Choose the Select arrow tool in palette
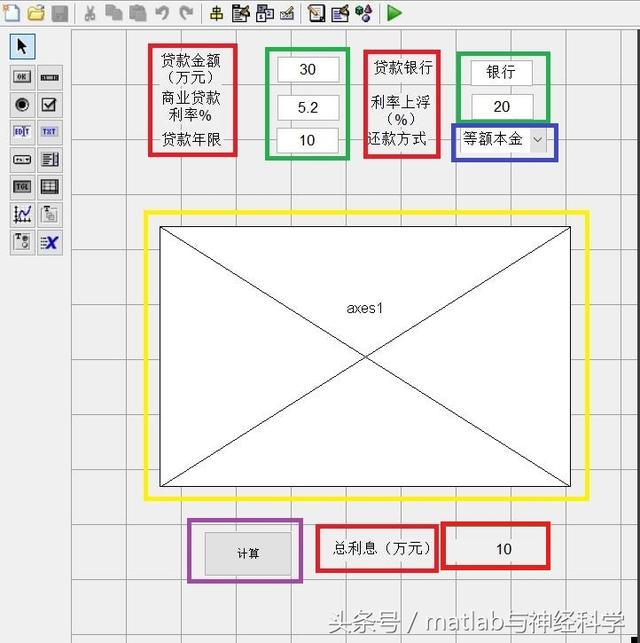Image resolution: width=640 pixels, height=643 pixels. (23, 46)
